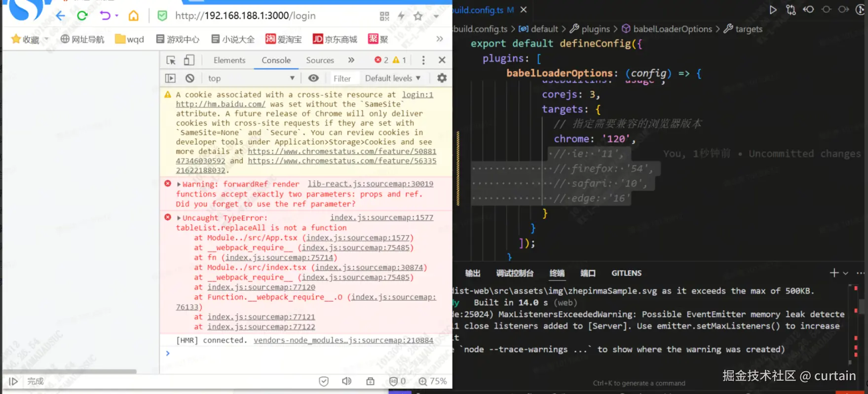Toggle sound with the speaker icon
868x394 pixels.
pyautogui.click(x=347, y=381)
